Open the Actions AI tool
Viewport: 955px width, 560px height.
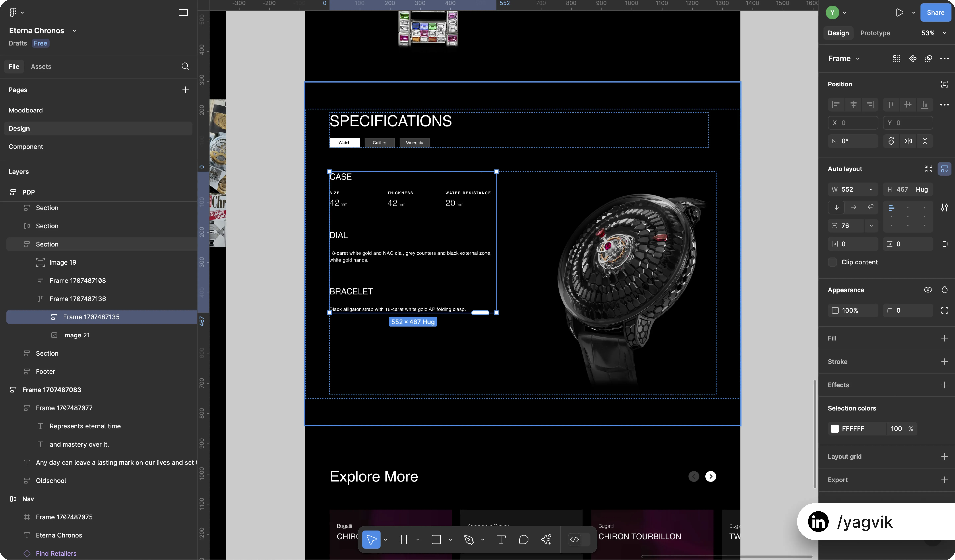546,540
